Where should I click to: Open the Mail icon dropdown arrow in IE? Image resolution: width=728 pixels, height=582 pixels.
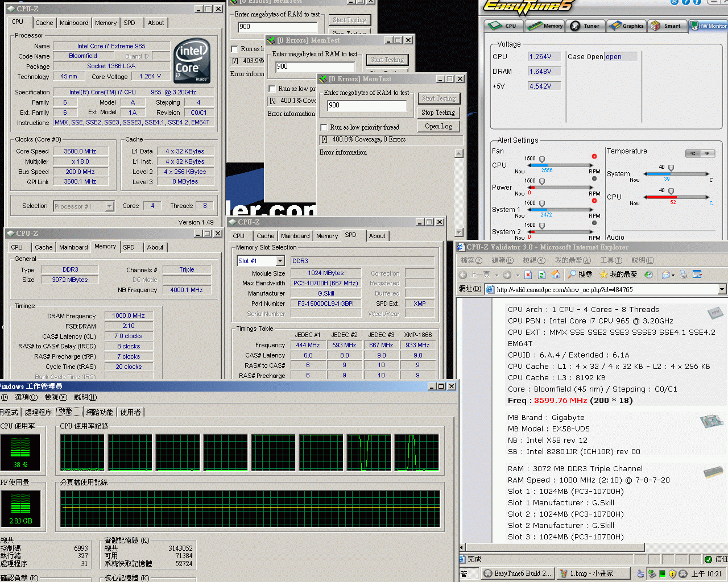coord(673,275)
